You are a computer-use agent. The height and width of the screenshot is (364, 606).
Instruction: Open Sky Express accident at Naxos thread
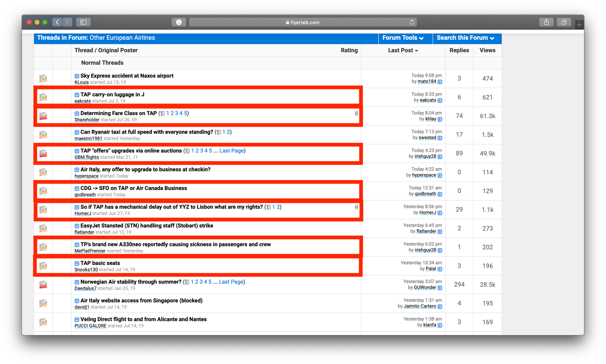pyautogui.click(x=127, y=76)
